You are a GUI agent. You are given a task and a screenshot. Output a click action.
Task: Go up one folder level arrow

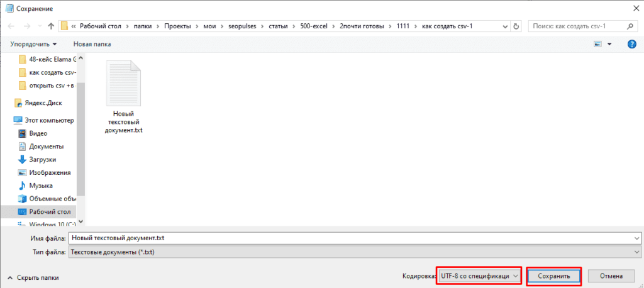[x=51, y=26]
